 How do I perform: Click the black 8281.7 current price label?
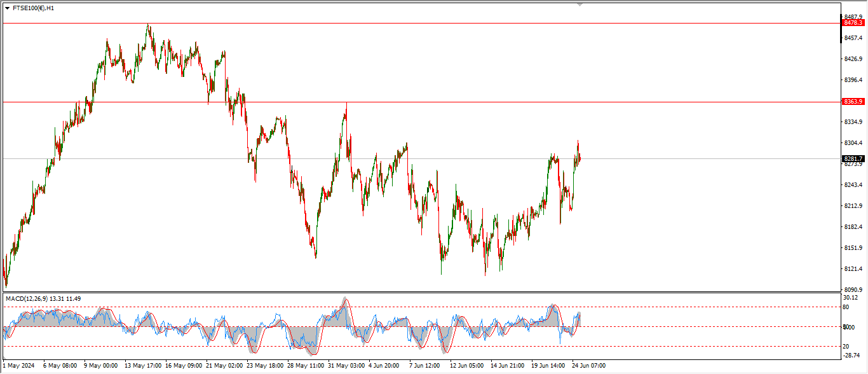853,158
